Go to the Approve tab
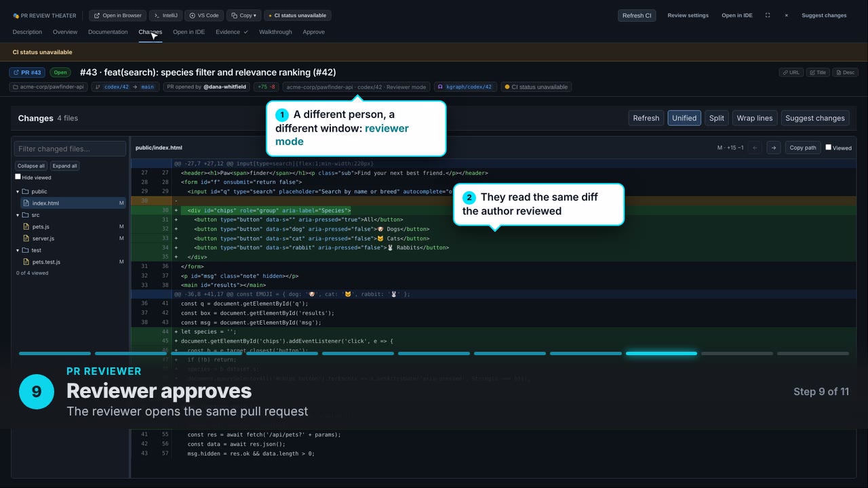Viewport: 868px width, 488px height. point(313,32)
